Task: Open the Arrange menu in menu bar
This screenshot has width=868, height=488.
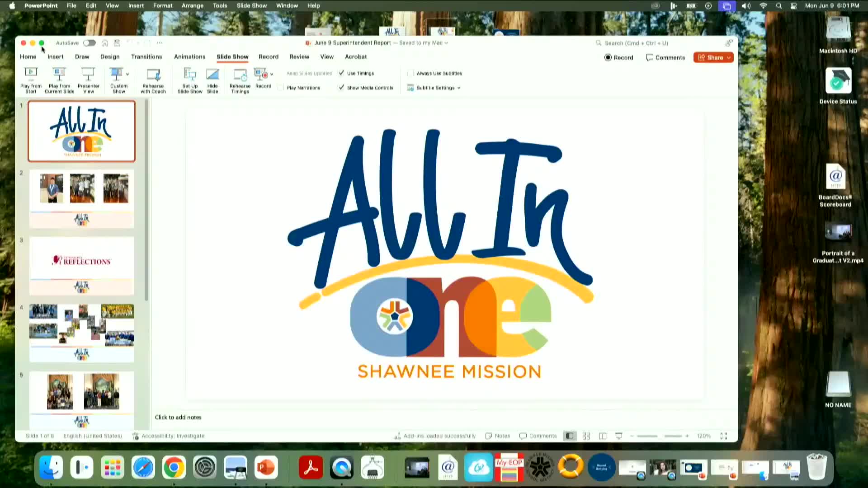Action: pyautogui.click(x=192, y=5)
